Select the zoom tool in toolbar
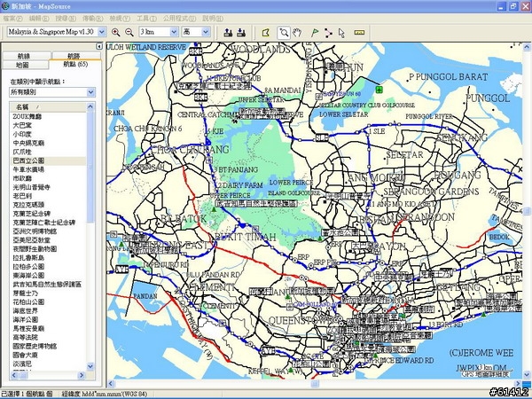This screenshot has height=399, width=532. 284,33
